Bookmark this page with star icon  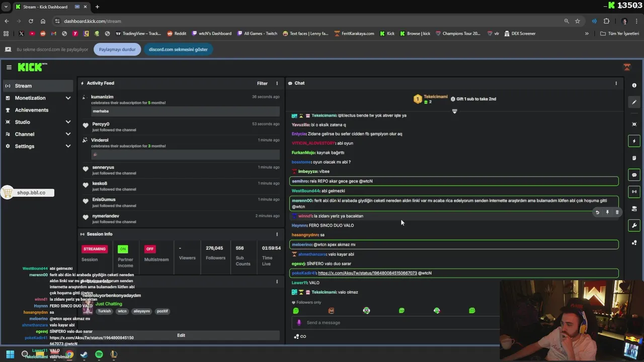tap(578, 21)
